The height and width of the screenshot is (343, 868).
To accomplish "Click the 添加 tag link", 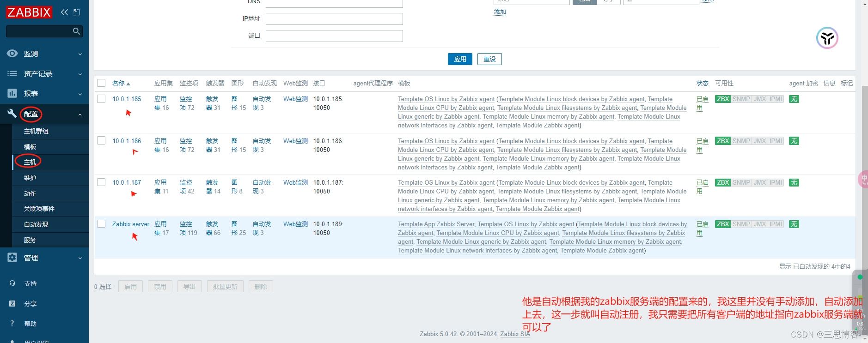I will [500, 12].
